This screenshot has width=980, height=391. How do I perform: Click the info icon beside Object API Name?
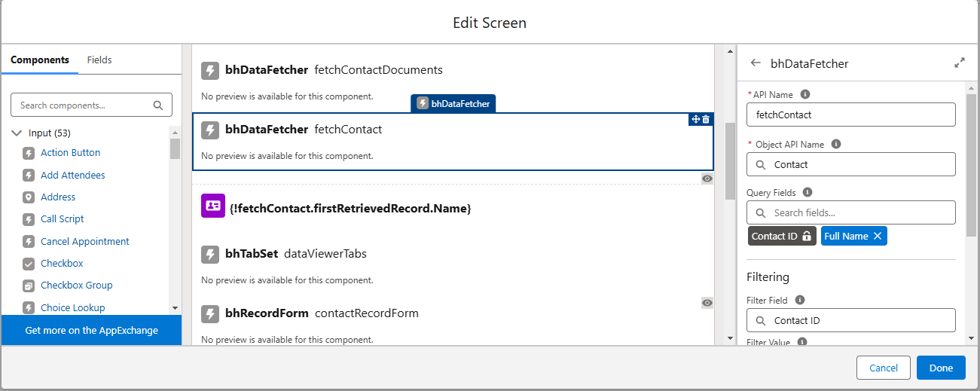[836, 144]
